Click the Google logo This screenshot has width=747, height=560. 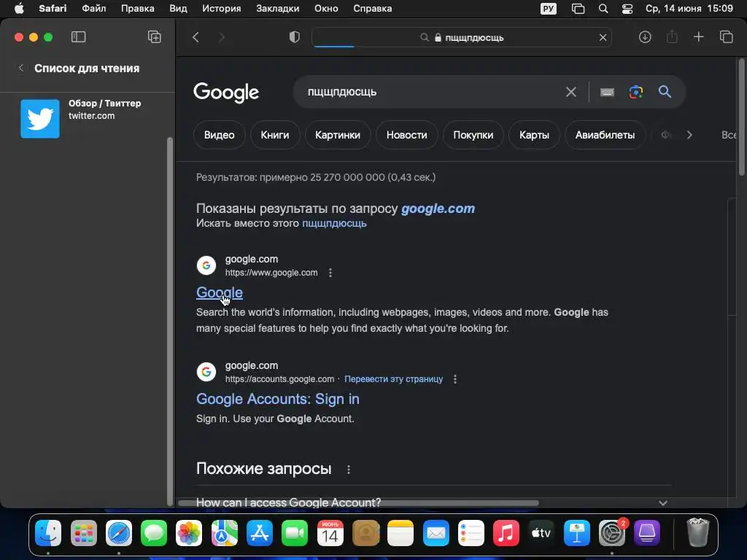[226, 93]
